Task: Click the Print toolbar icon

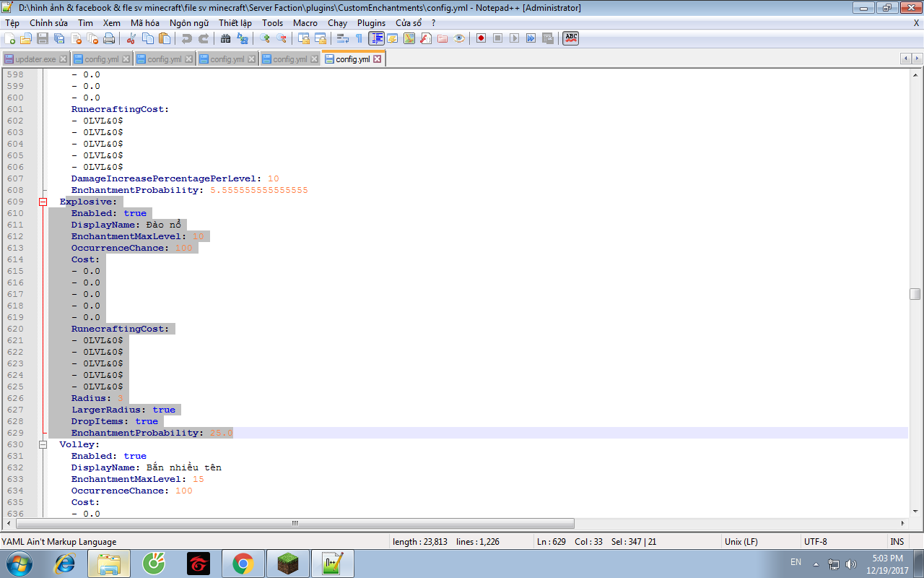Action: [109, 38]
